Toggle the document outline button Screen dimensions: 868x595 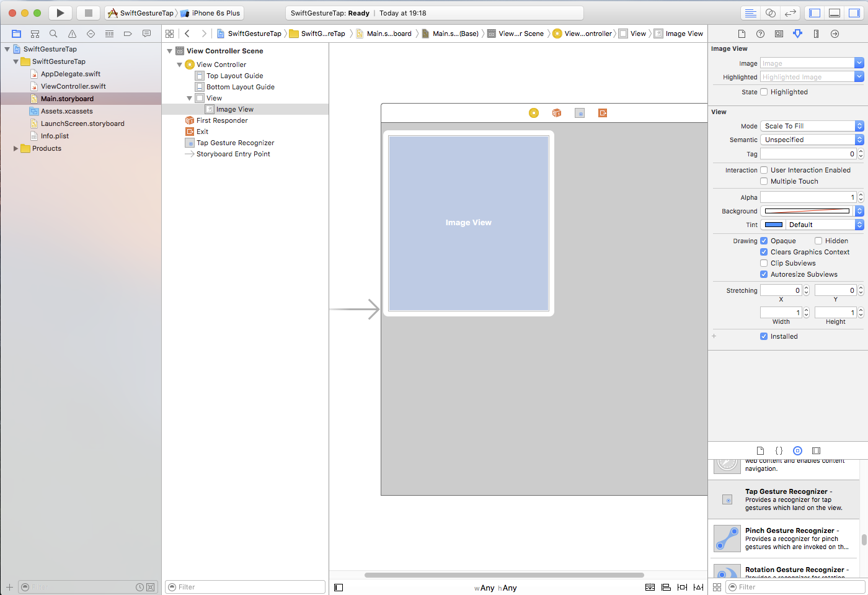[x=339, y=588]
